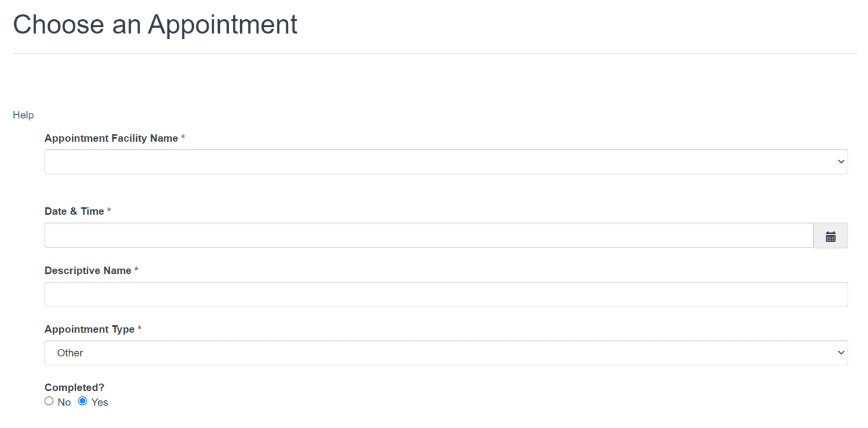Click the "Choose an Appointment" page heading

pos(155,25)
